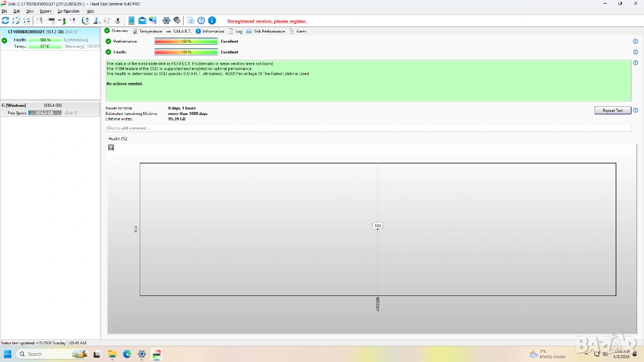Open the blue help question mark toolbar icon
The width and height of the screenshot is (644, 362).
coord(201,21)
